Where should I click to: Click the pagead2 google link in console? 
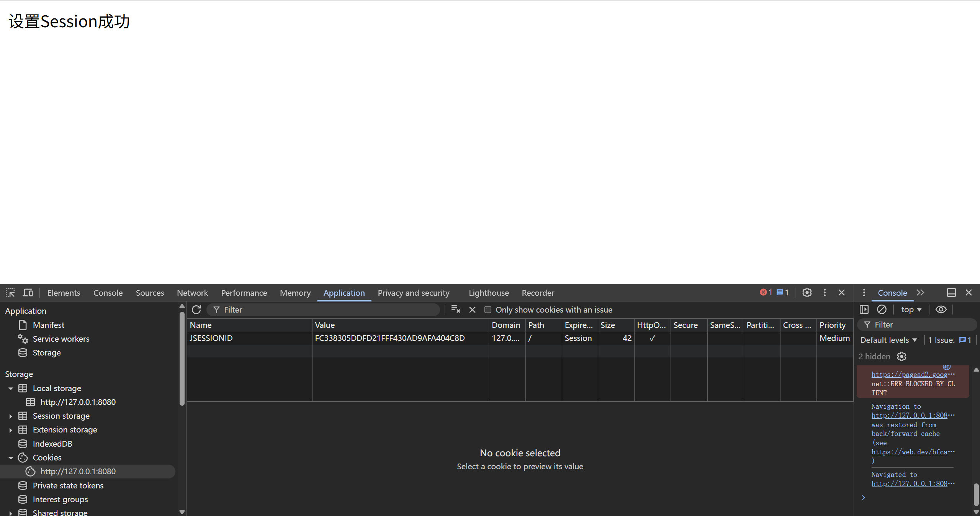click(x=909, y=375)
